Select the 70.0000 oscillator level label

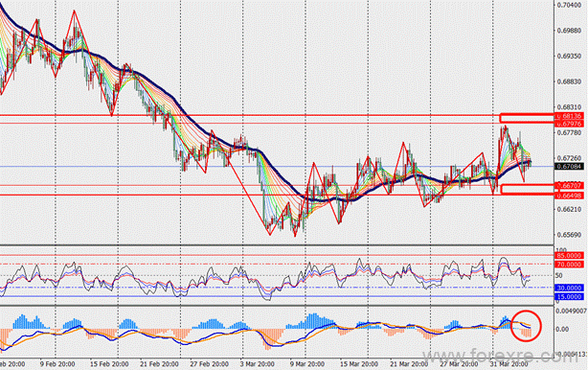tap(569, 265)
